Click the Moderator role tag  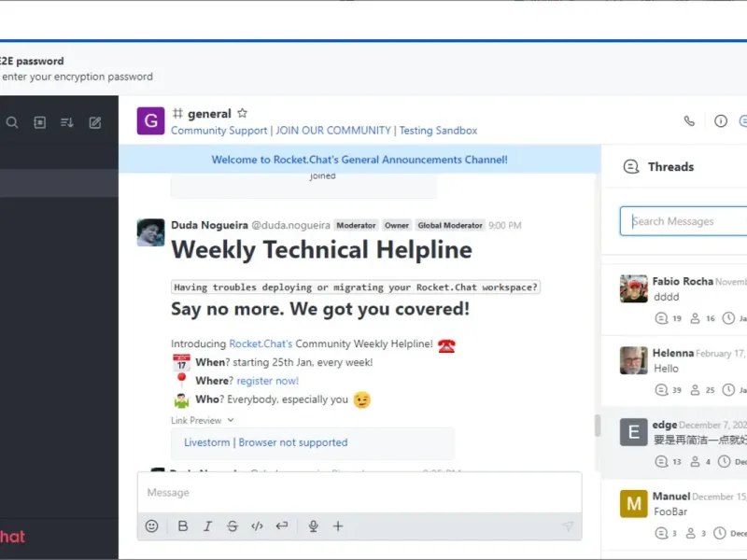coord(356,225)
